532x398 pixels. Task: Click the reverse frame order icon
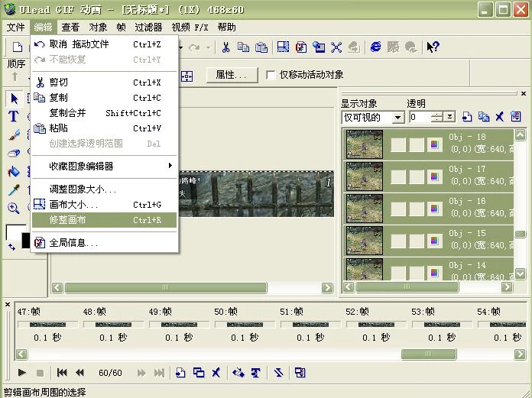pos(278,373)
